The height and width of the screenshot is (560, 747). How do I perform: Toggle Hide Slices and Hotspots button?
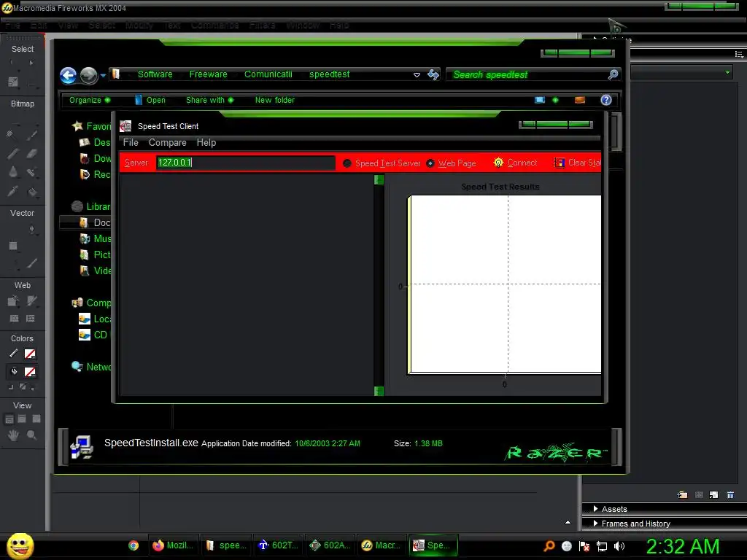coord(15,319)
